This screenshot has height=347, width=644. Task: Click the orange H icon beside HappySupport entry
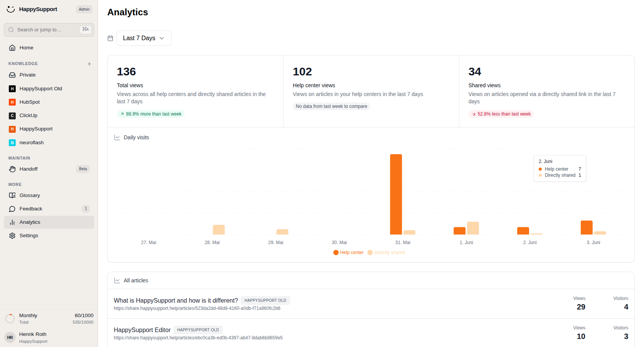coord(12,129)
